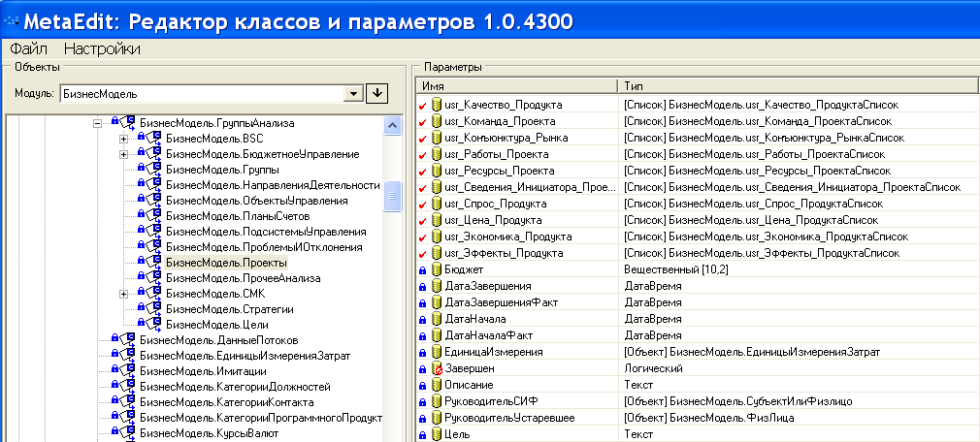Click the red checkmark of usr_Эффекты_Продукта

[x=422, y=253]
